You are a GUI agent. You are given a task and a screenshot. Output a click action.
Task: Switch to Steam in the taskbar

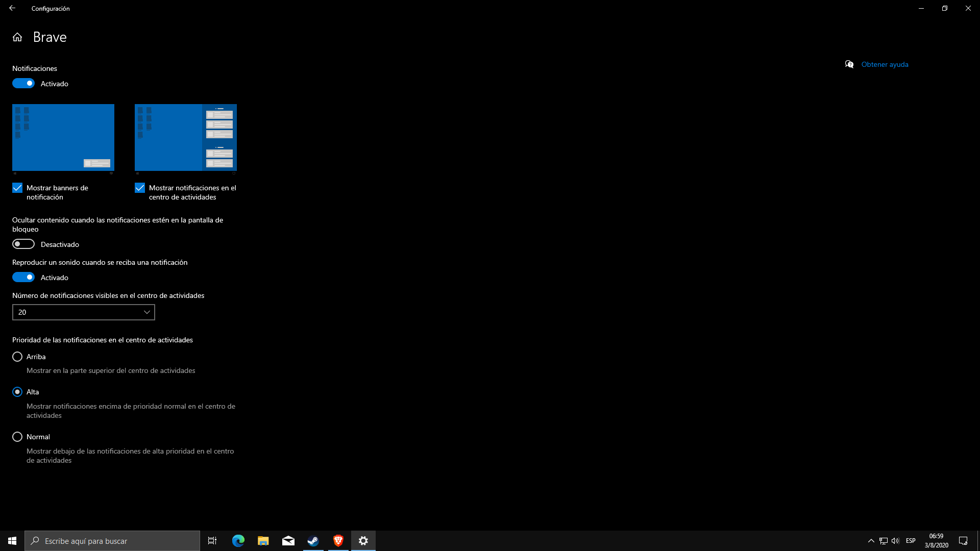[313, 541]
